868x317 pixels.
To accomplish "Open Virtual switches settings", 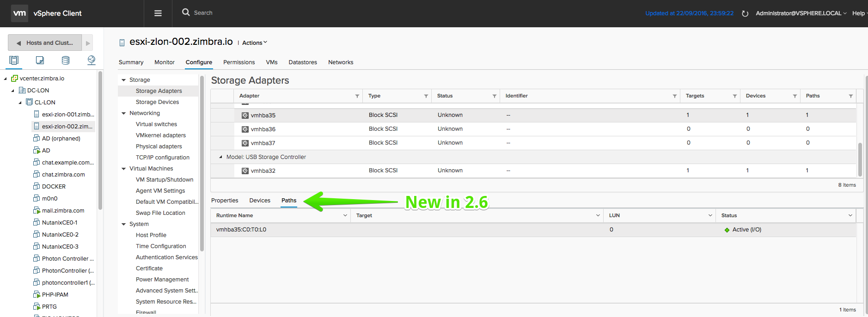I will click(156, 124).
